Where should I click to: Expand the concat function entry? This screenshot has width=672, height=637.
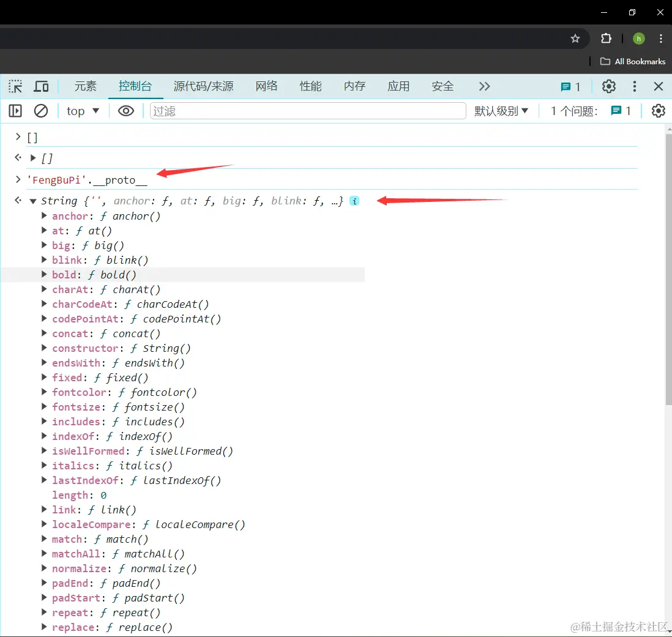(43, 333)
